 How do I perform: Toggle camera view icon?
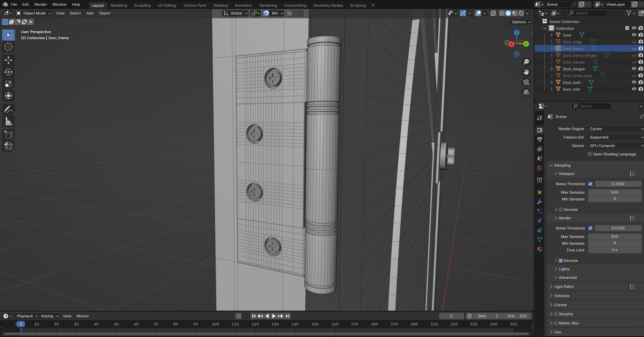526,82
